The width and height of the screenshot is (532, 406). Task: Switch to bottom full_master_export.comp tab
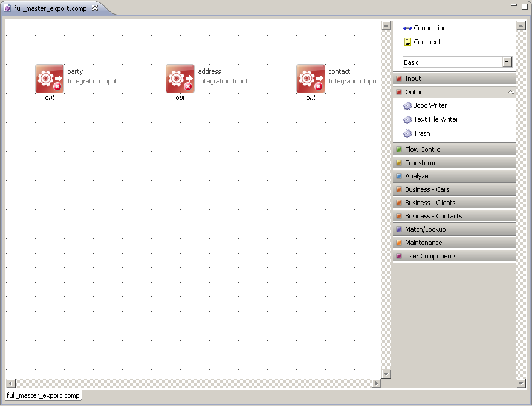coord(43,395)
